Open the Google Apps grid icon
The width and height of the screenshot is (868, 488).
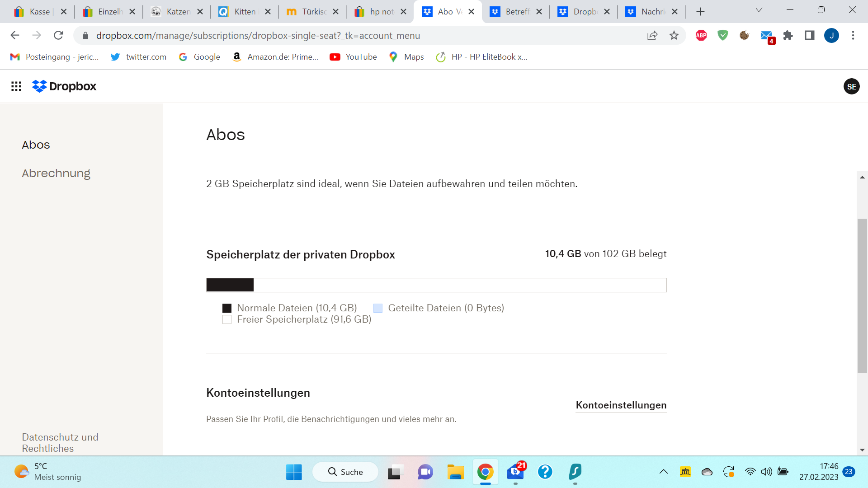click(16, 86)
